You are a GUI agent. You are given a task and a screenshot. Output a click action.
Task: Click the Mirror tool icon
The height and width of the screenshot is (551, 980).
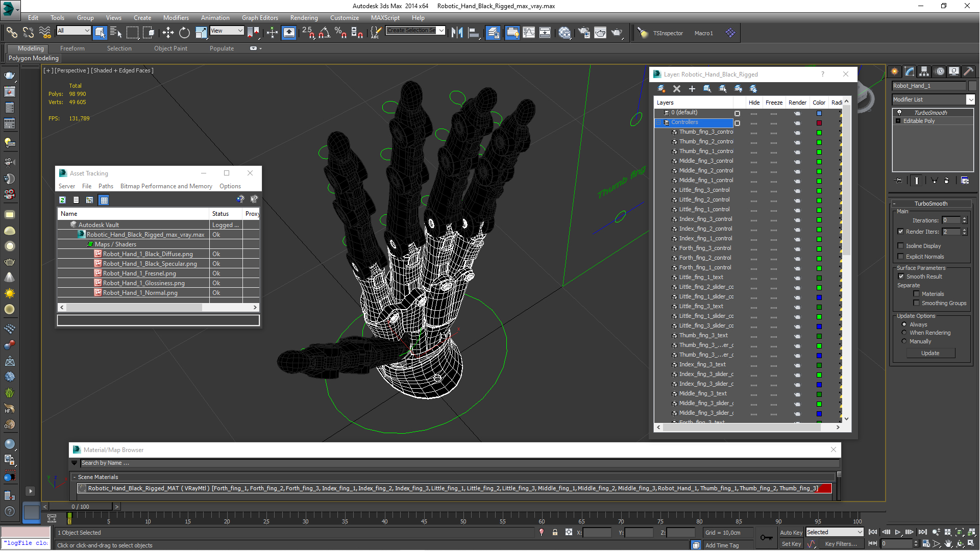coord(457,33)
